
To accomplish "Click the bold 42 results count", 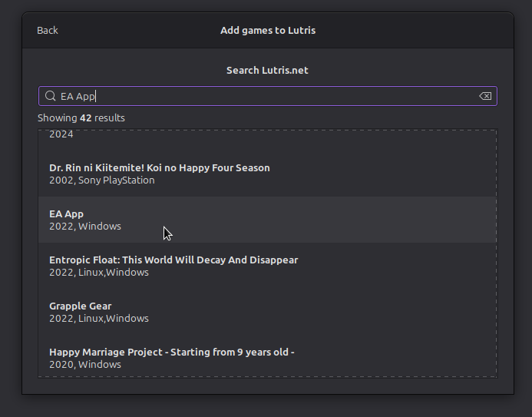I will click(86, 118).
